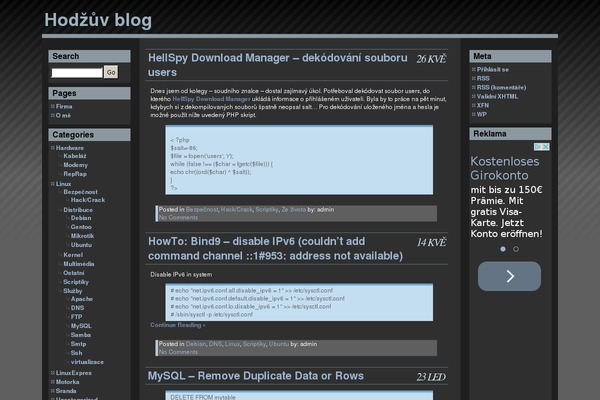Open the virtualizace category

[x=87, y=362]
